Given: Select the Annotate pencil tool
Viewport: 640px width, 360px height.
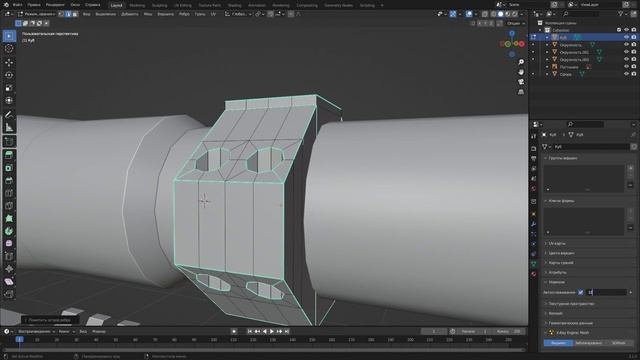Looking at the screenshot, I should point(9,115).
